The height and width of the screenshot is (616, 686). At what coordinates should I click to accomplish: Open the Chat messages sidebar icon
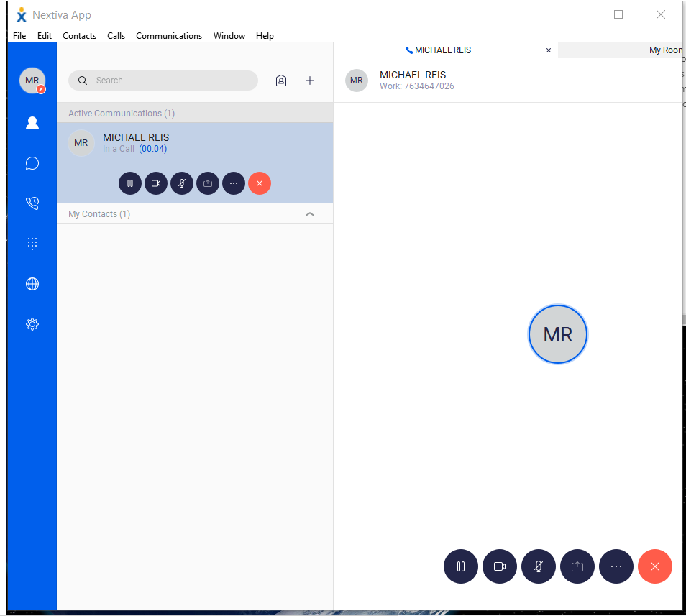tap(32, 163)
